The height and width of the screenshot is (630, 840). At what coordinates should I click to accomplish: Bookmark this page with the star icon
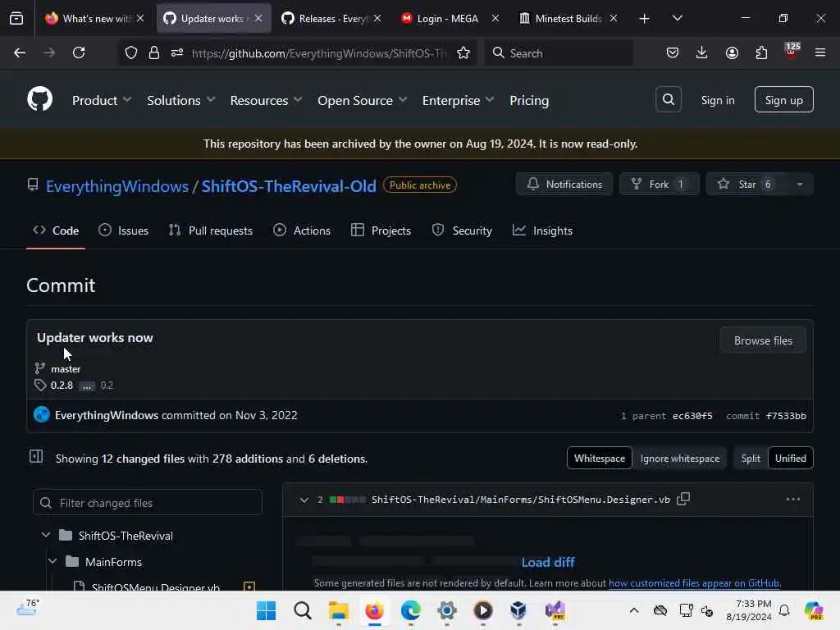(x=463, y=52)
